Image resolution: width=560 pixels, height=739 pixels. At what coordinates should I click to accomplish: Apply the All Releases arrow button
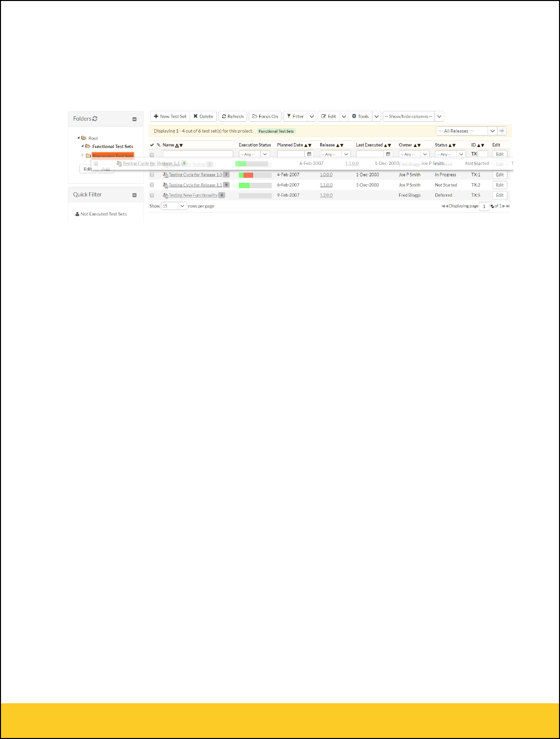pyautogui.click(x=502, y=131)
